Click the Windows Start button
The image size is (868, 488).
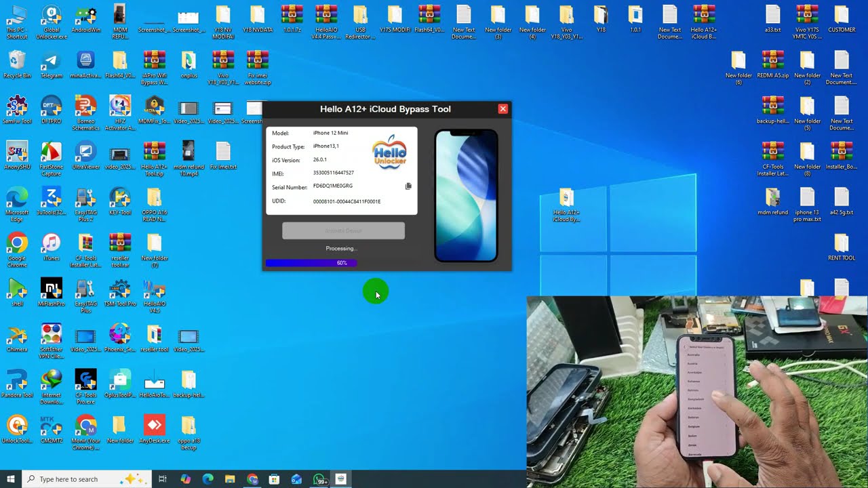click(11, 479)
